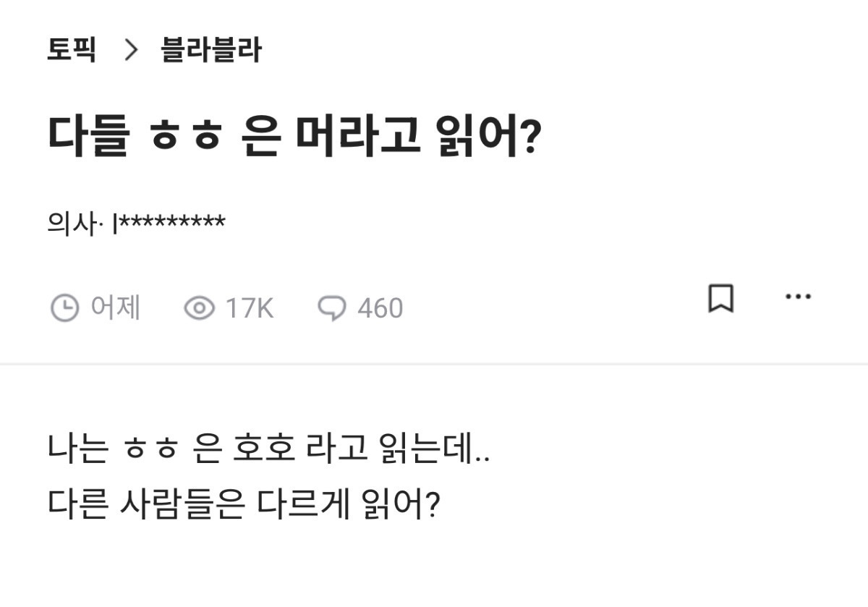
Task: Select the body text 나는 ㅎㅎ 은 호호 라고 읽는데
Action: 268,449
